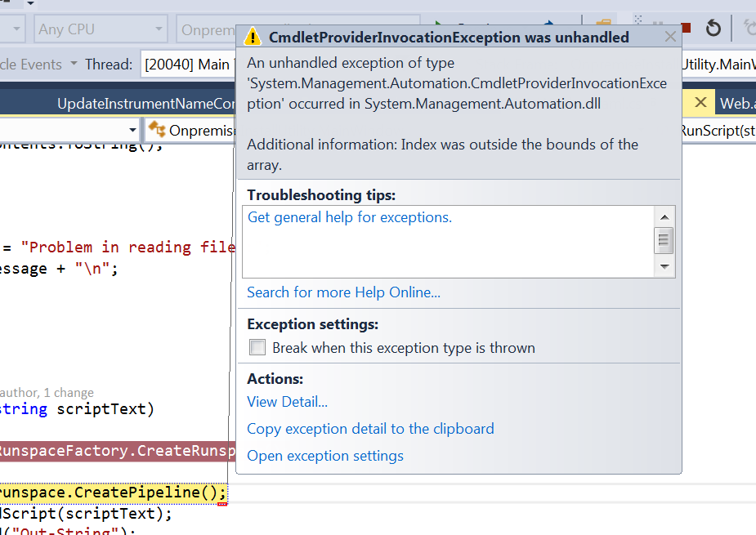Image resolution: width=756 pixels, height=535 pixels.
Task: Click the Continue debugging green arrow icon
Action: click(x=438, y=20)
